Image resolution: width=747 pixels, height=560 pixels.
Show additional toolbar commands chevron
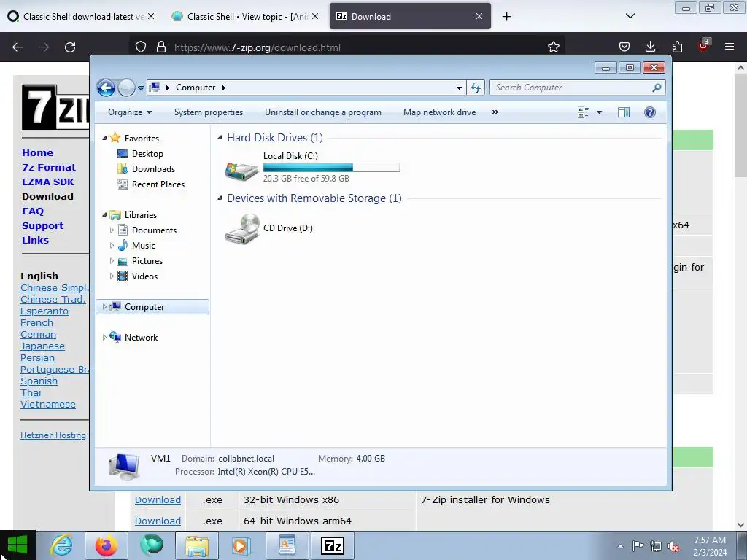[495, 112]
